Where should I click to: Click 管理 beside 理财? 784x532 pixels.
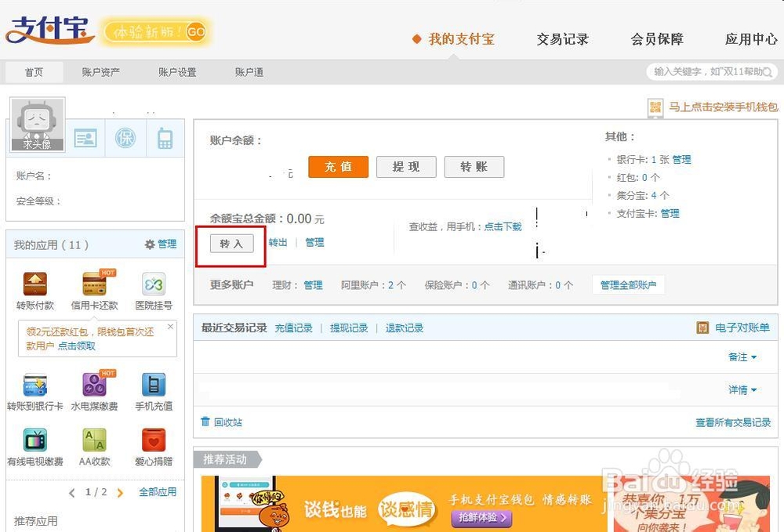(313, 285)
